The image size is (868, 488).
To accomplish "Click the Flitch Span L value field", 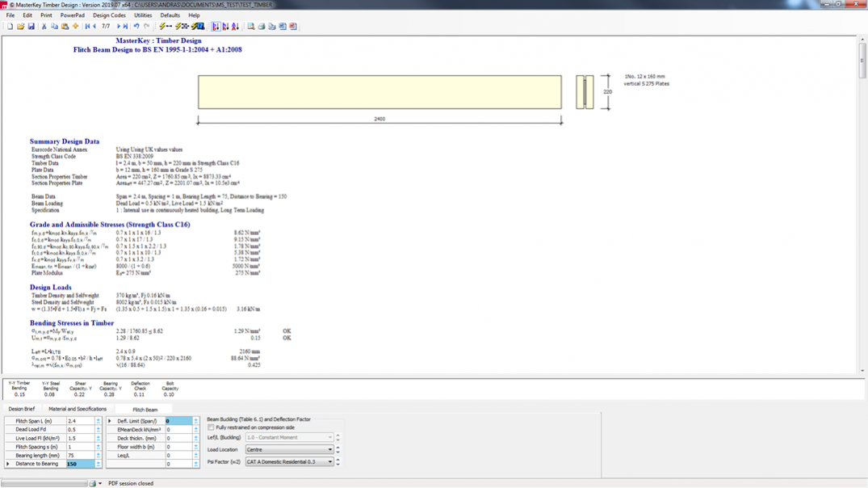I will 81,421.
